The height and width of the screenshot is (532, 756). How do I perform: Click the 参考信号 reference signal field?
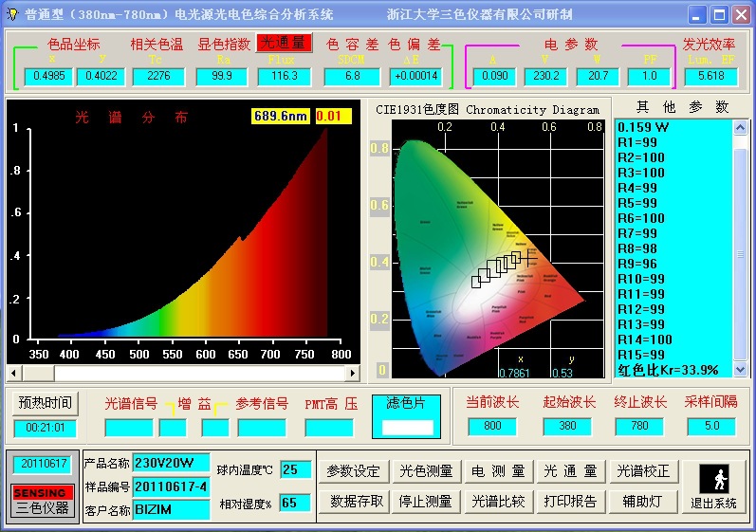(262, 428)
